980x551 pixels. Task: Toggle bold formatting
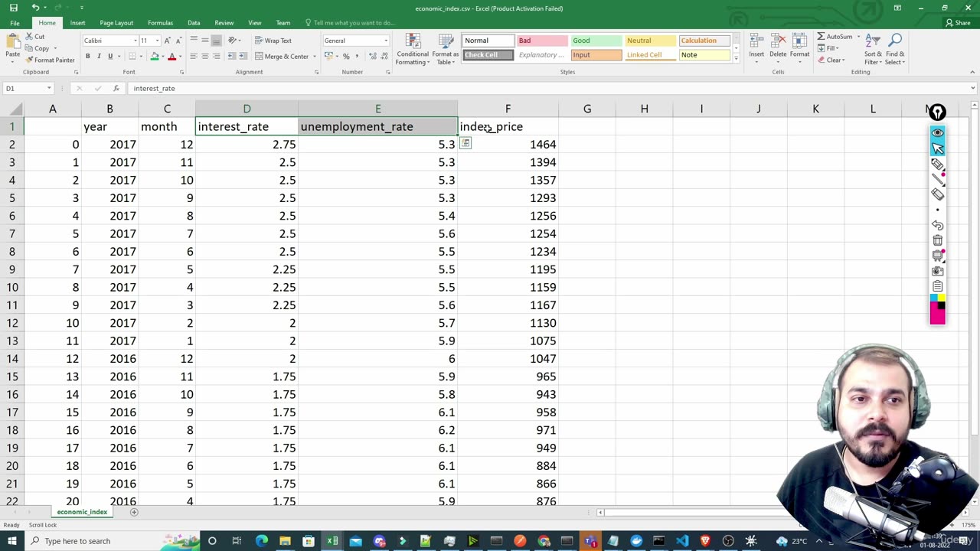pyautogui.click(x=88, y=56)
